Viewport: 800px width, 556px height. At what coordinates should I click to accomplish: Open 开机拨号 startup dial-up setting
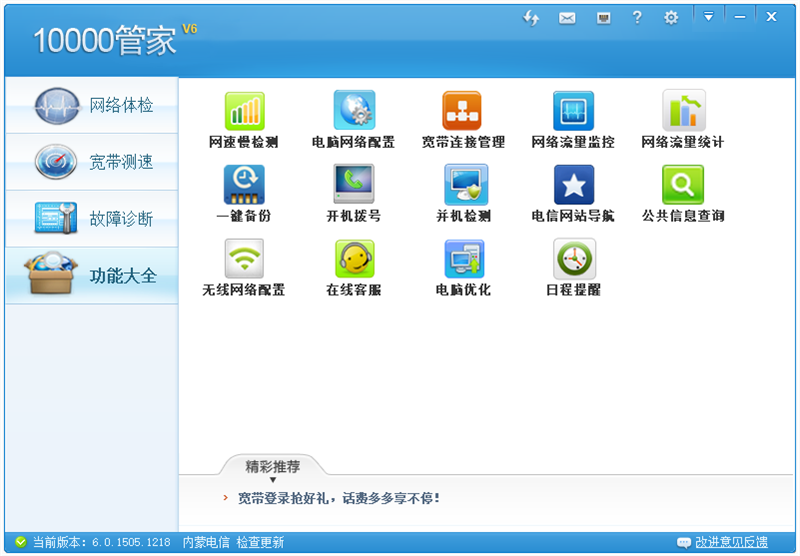tap(354, 194)
